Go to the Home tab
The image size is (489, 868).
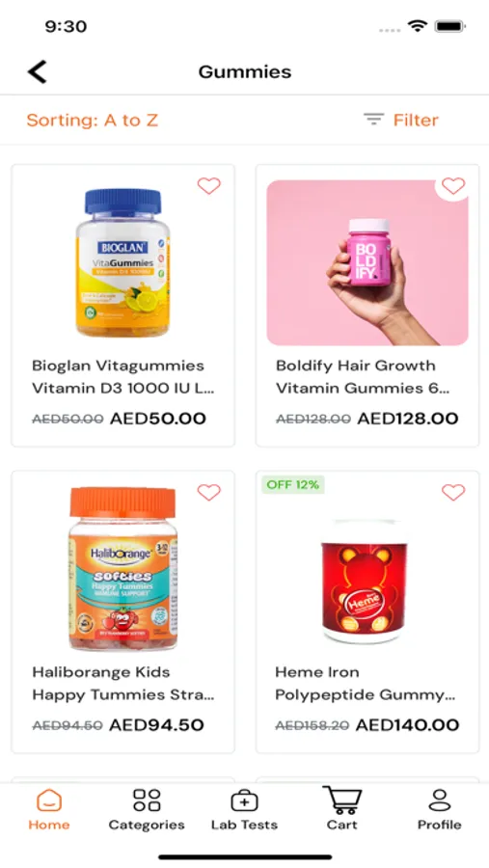click(x=49, y=810)
